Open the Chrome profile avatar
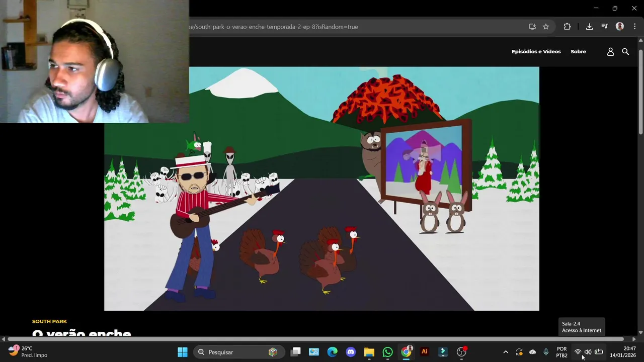Viewport: 644px width, 362px height. [620, 27]
